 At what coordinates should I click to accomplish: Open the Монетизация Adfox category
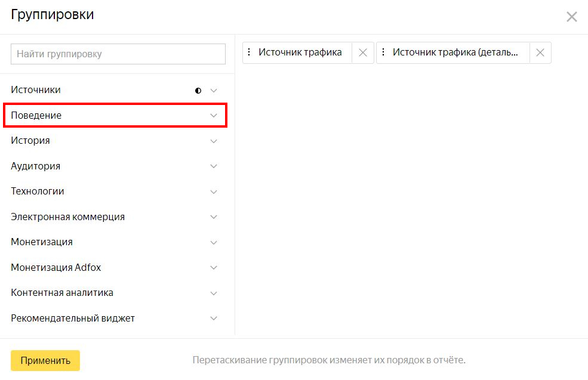click(x=56, y=268)
